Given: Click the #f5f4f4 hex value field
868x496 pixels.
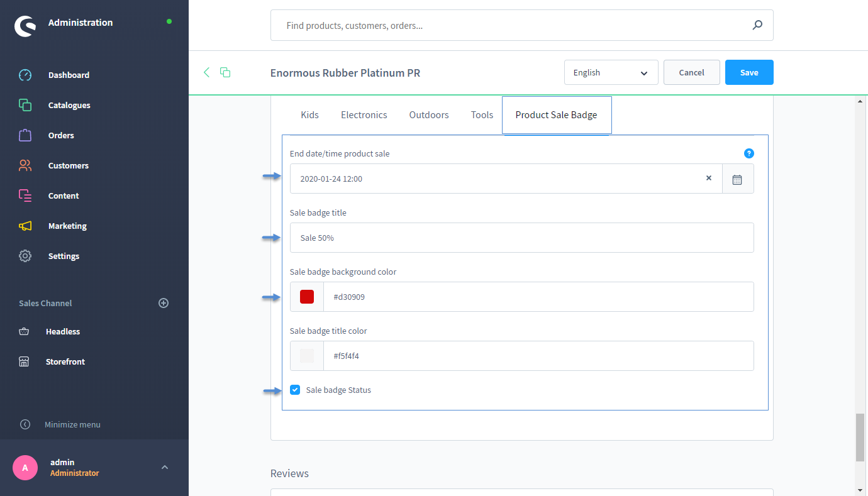Looking at the screenshot, I should tap(538, 356).
